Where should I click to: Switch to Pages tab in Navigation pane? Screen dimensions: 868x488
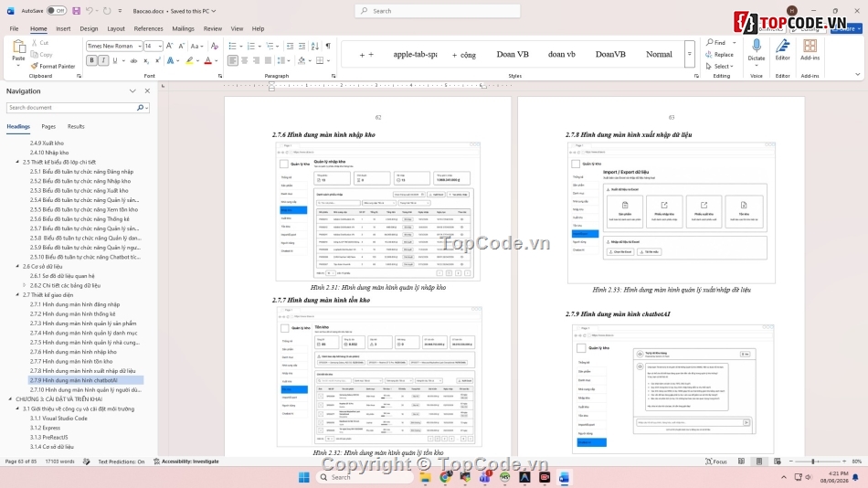tap(48, 126)
